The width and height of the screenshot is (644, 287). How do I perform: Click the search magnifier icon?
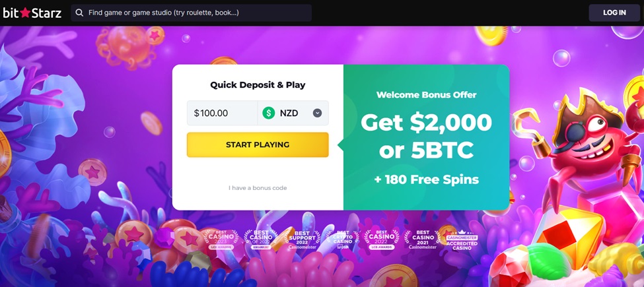pos(79,13)
